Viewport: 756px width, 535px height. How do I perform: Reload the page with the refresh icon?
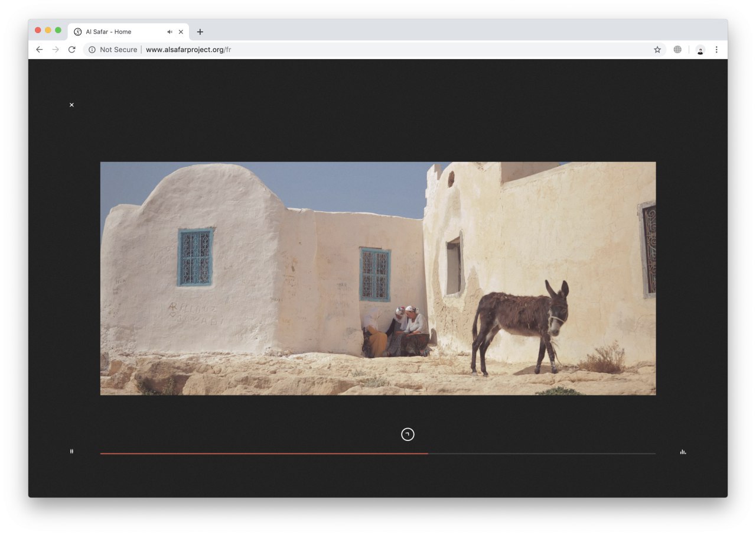(x=72, y=50)
